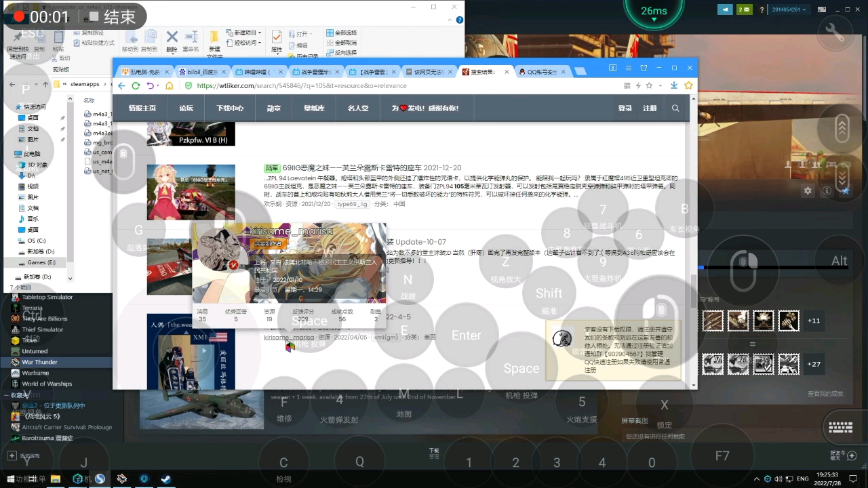The height and width of the screenshot is (488, 868).
Task: Tap the virtual C 检视 key
Action: coord(283,463)
